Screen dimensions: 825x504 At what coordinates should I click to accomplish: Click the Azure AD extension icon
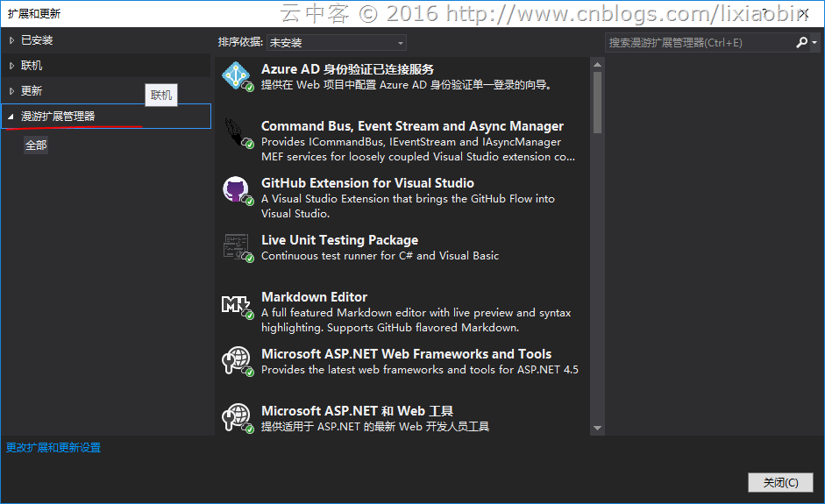236,75
